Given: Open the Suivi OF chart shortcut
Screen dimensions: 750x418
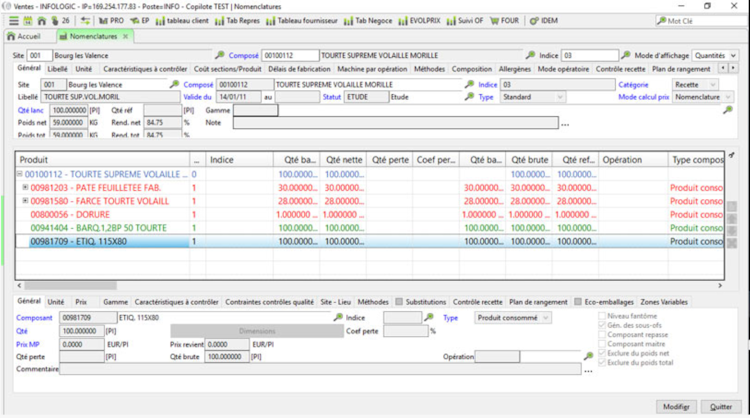Looking at the screenshot, I should pos(465,21).
